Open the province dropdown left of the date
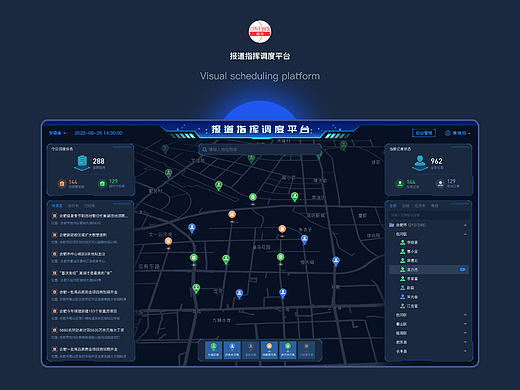Image resolution: width=520 pixels, height=390 pixels. [57, 133]
